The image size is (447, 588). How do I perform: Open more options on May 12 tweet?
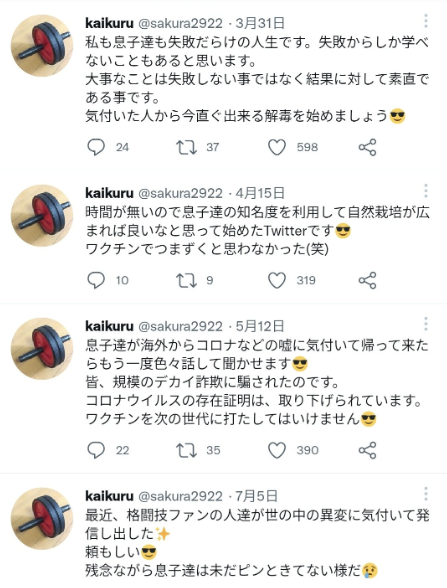tap(426, 324)
